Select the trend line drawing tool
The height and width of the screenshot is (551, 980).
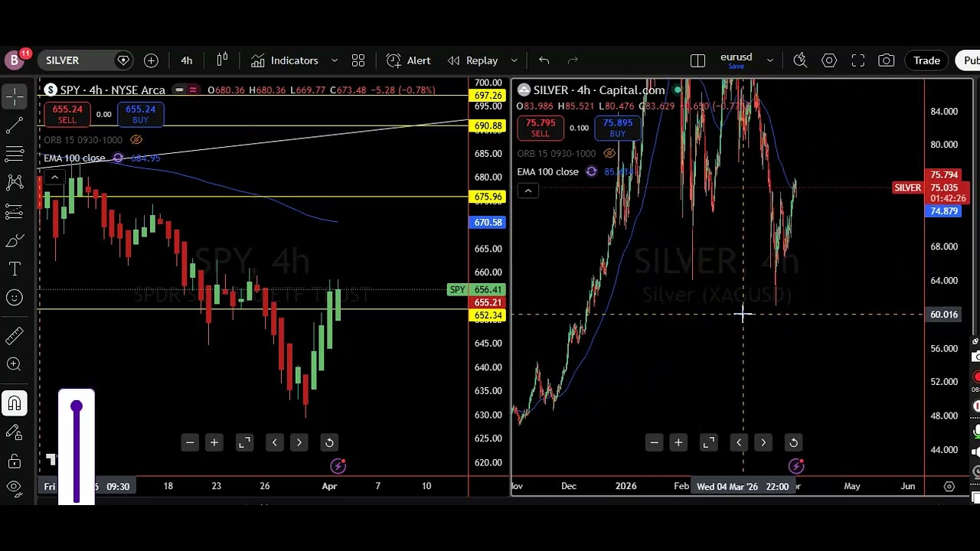(15, 125)
